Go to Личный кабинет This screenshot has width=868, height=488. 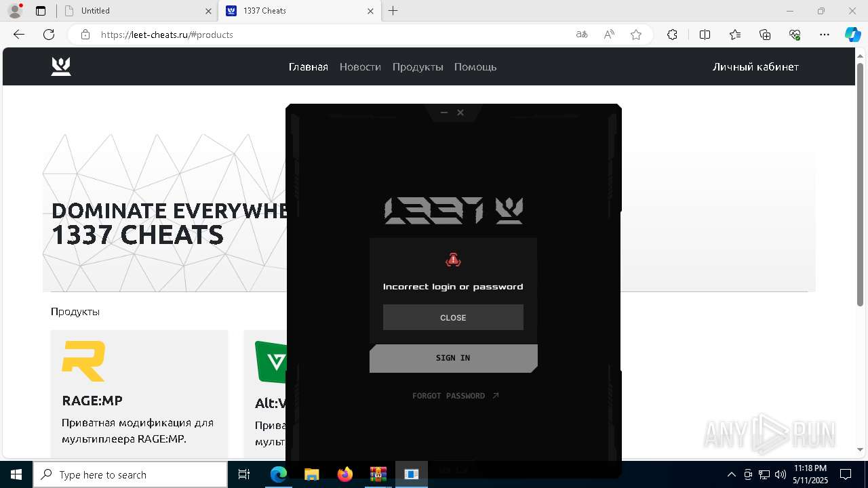click(x=755, y=66)
